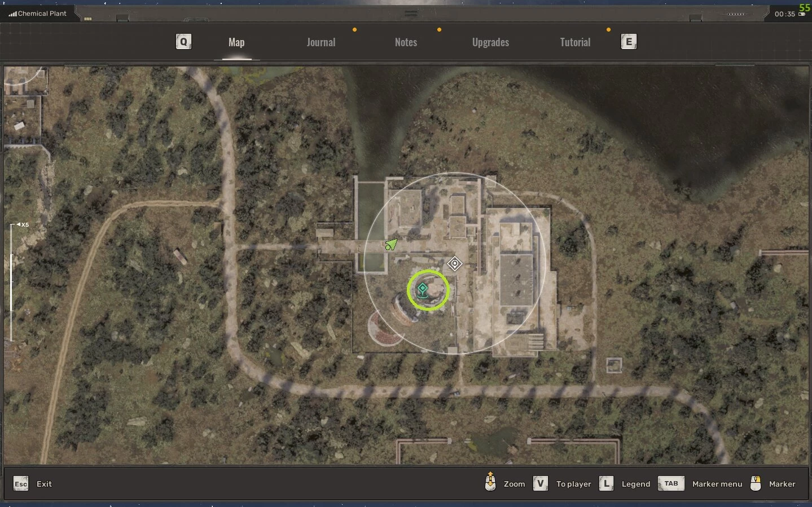The image size is (812, 507).
Task: Open the Notes tab
Action: coord(406,42)
